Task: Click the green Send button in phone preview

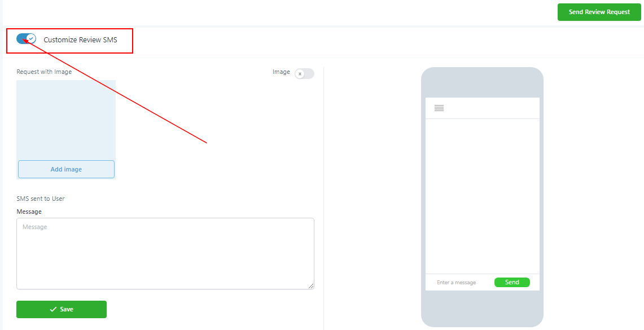Action: point(512,283)
